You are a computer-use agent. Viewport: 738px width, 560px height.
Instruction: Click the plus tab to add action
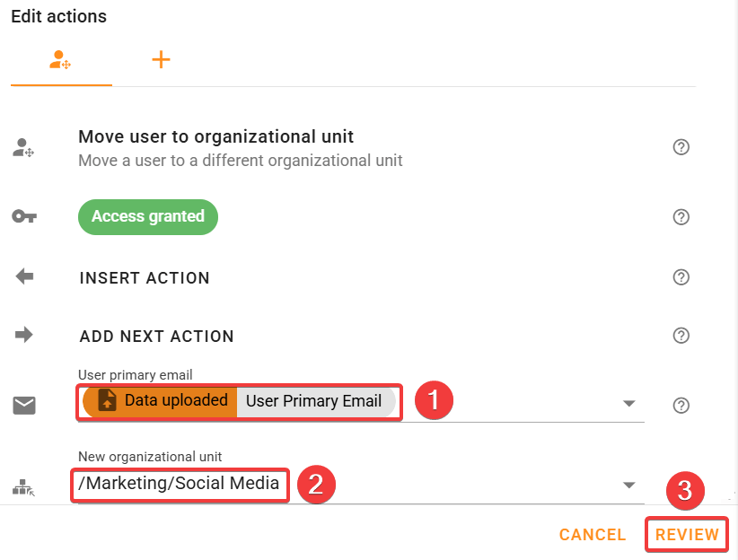click(161, 61)
